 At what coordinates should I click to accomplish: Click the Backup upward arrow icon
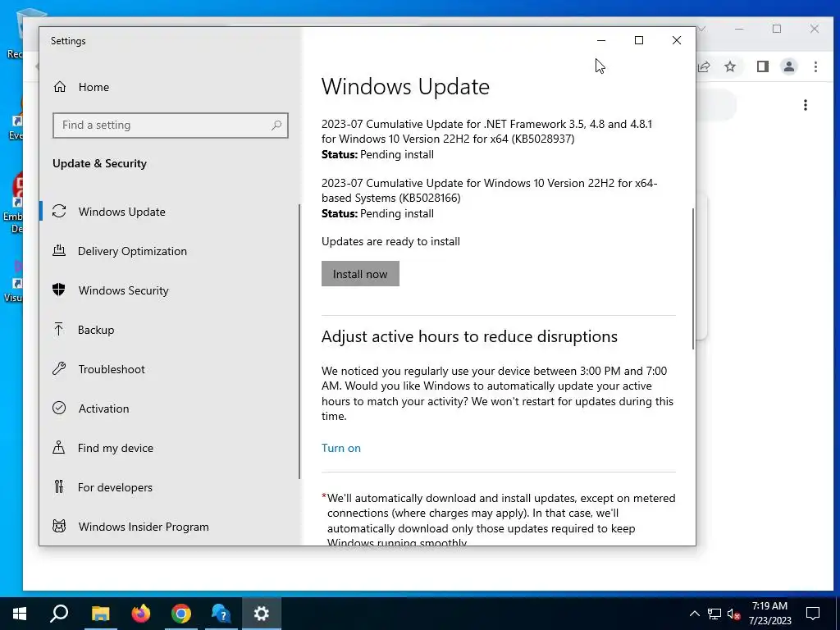[59, 330]
